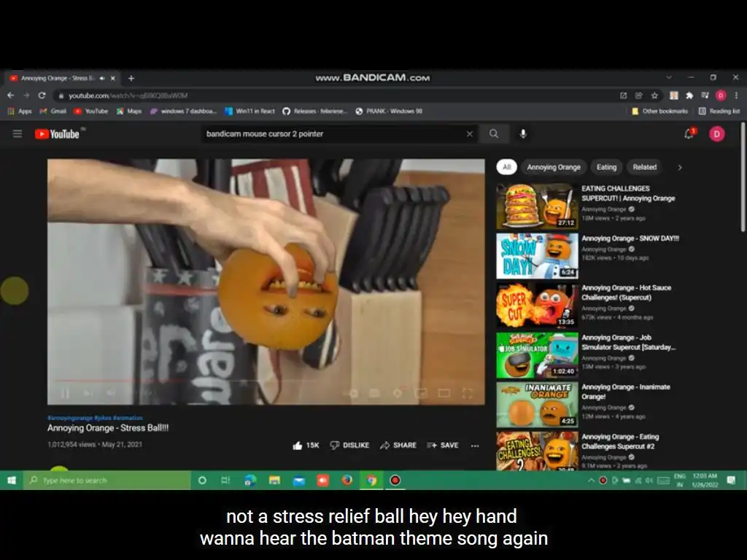This screenshot has width=747, height=560.
Task: Start voice search with microphone icon
Action: pos(522,134)
